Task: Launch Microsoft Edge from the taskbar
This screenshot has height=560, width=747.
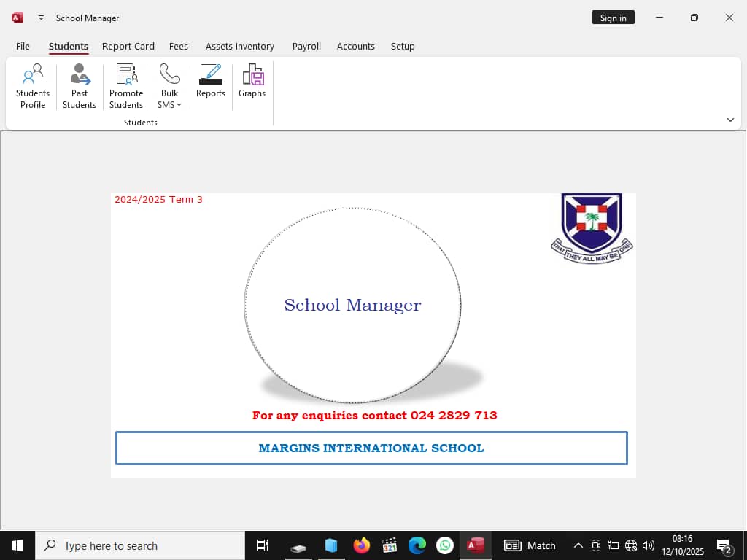Action: pyautogui.click(x=417, y=545)
